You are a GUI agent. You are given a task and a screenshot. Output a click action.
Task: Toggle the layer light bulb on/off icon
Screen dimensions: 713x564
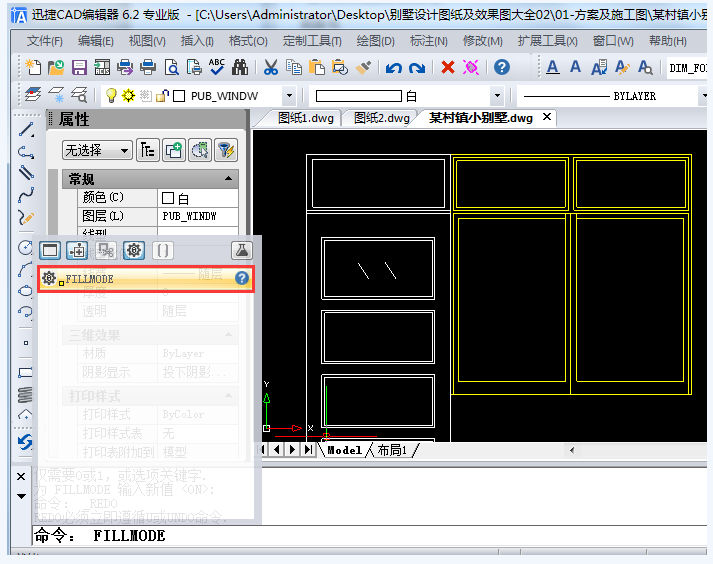coord(112,96)
